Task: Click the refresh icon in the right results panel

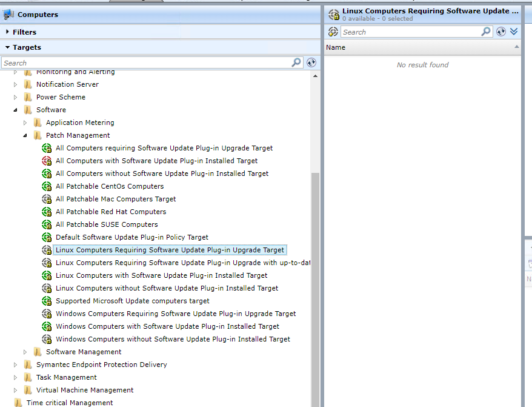Action: [x=501, y=32]
